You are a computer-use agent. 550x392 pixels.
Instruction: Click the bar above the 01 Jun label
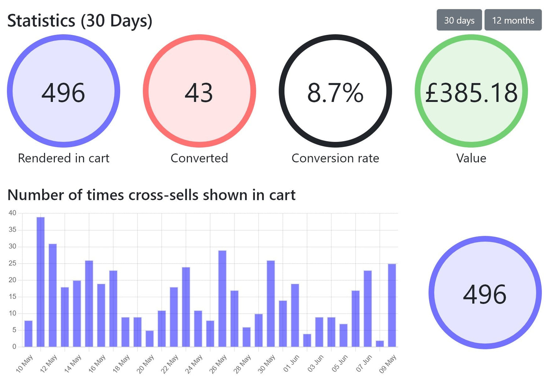[295, 315]
